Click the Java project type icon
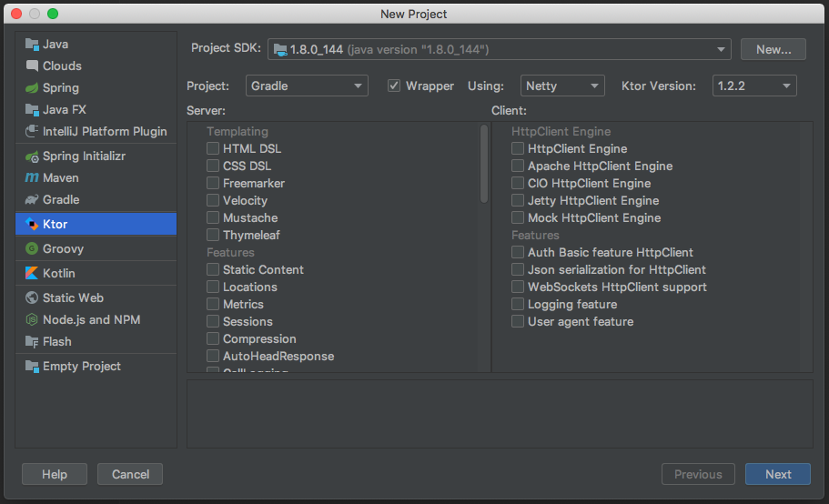 click(32, 45)
